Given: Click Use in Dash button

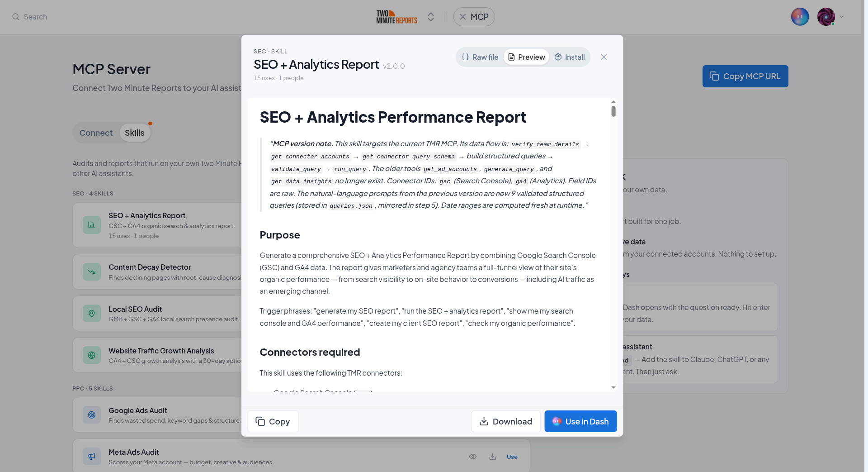Looking at the screenshot, I should point(580,421).
